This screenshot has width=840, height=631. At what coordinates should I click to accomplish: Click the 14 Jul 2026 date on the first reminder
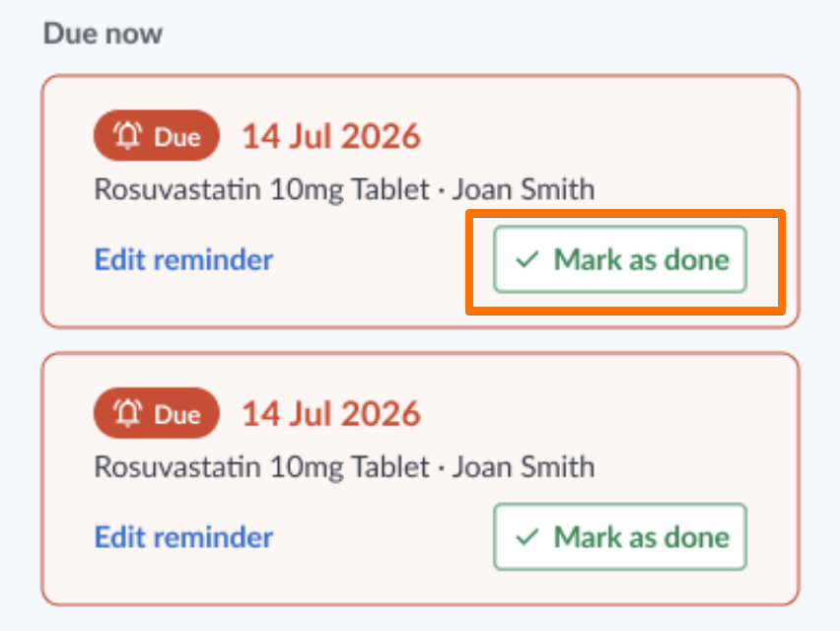[x=331, y=136]
